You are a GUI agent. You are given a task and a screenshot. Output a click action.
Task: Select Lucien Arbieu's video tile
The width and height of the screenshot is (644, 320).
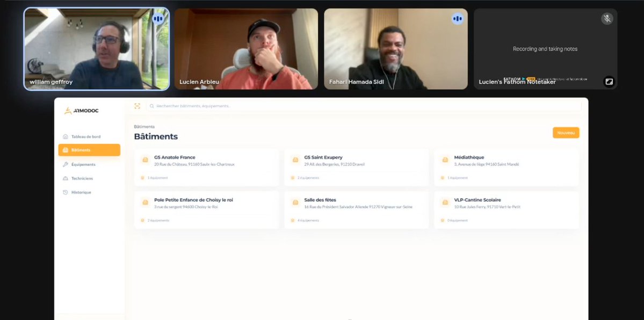coord(246,49)
